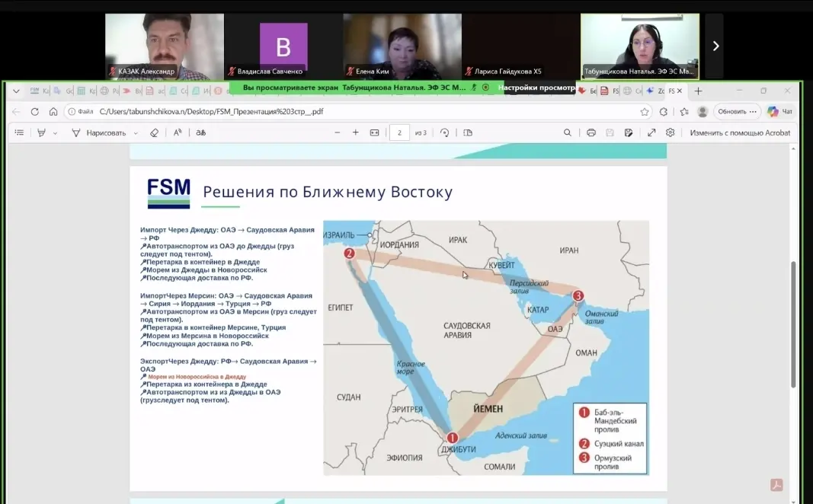Go back in the browser
Viewport: 813px width, 504px height.
(x=16, y=111)
